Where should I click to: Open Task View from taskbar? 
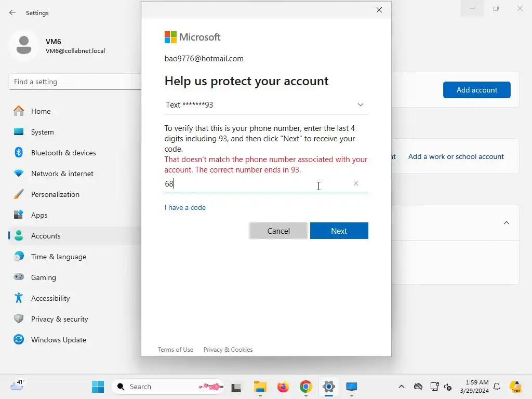236,387
